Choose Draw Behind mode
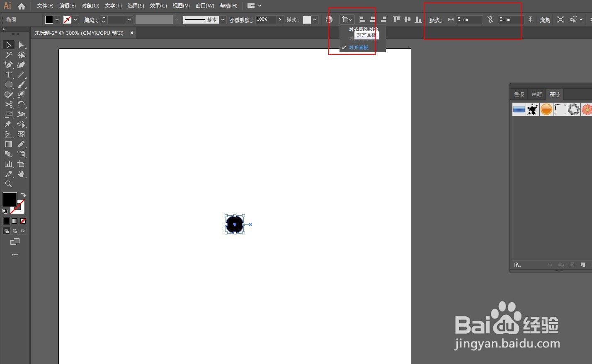This screenshot has height=364, width=592. click(15, 231)
